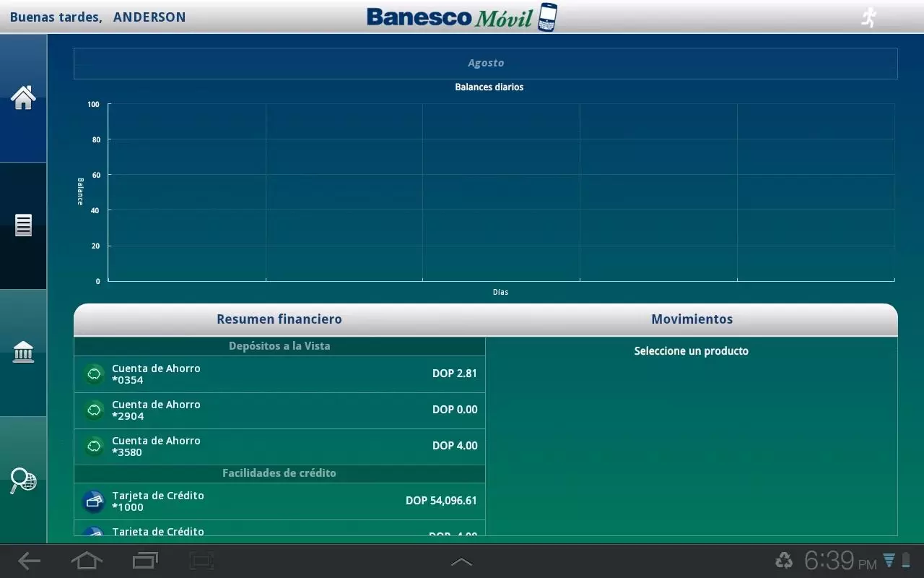Select the Movimientos tab
This screenshot has height=578, width=924.
coord(692,319)
